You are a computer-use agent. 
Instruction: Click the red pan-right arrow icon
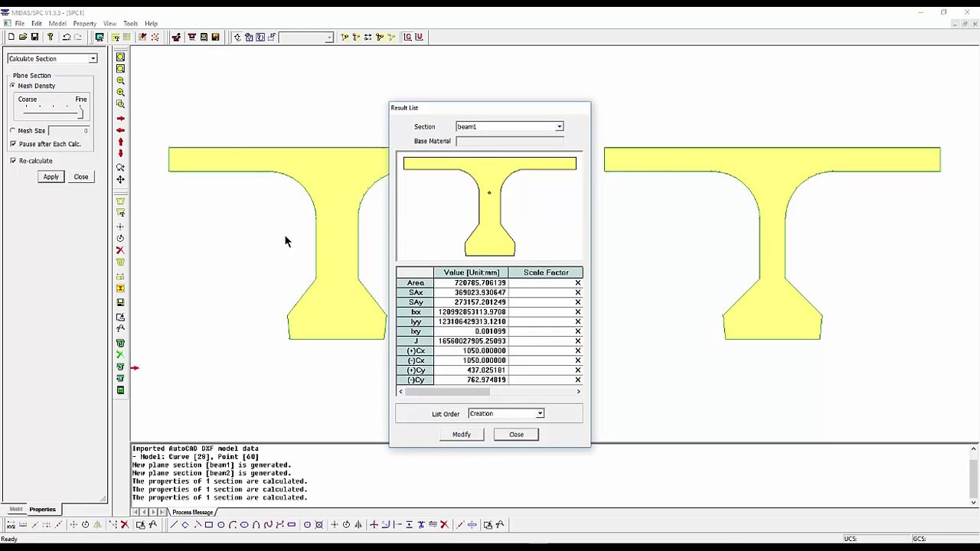[x=120, y=119]
